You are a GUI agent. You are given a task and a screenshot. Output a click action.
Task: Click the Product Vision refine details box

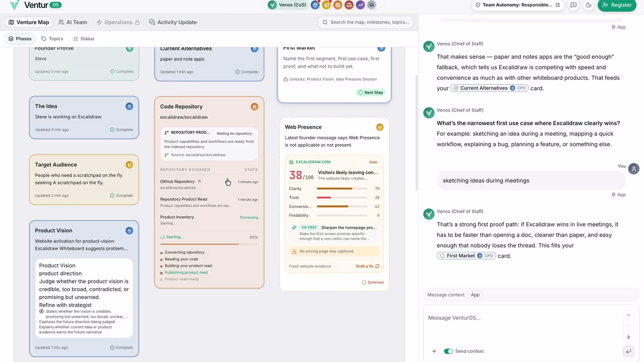(84, 298)
